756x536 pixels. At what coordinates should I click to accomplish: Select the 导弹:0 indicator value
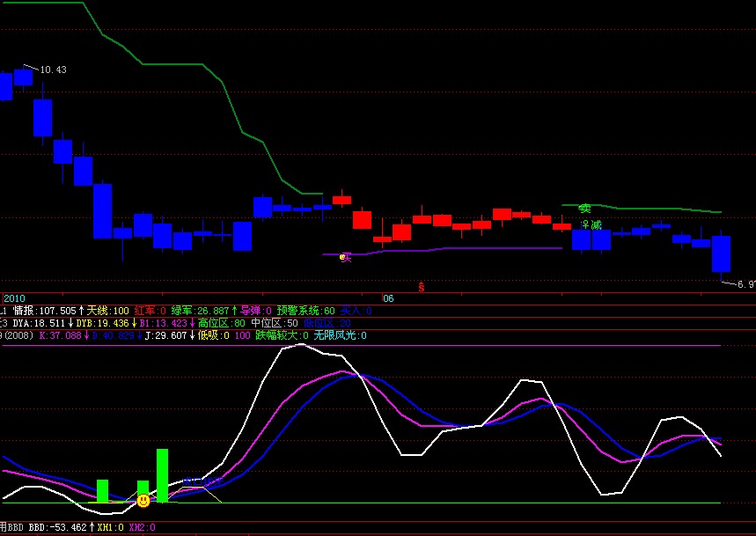click(256, 311)
